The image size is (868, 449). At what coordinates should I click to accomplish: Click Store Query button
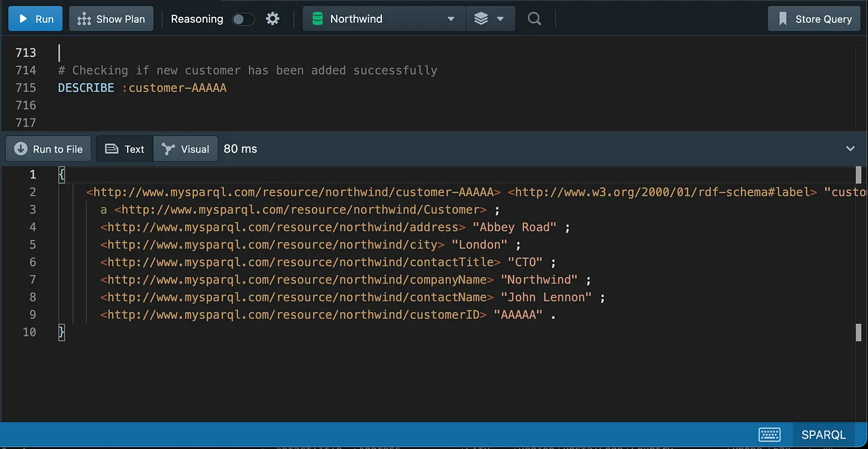pos(815,19)
